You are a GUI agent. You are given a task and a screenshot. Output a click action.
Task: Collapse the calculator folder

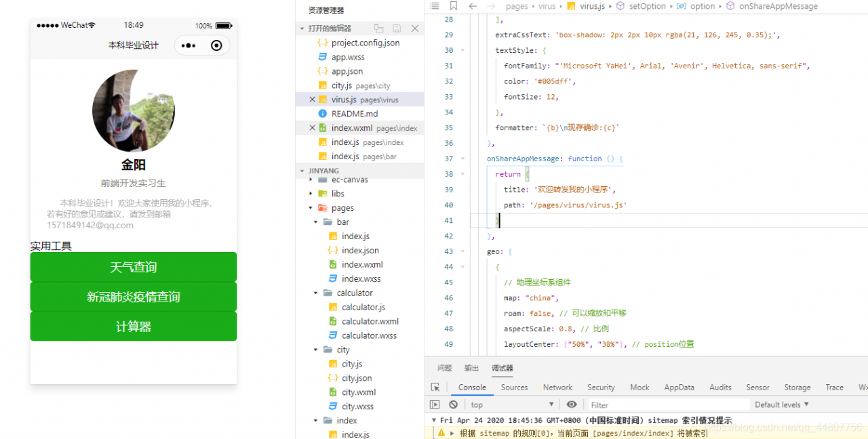[x=316, y=293]
